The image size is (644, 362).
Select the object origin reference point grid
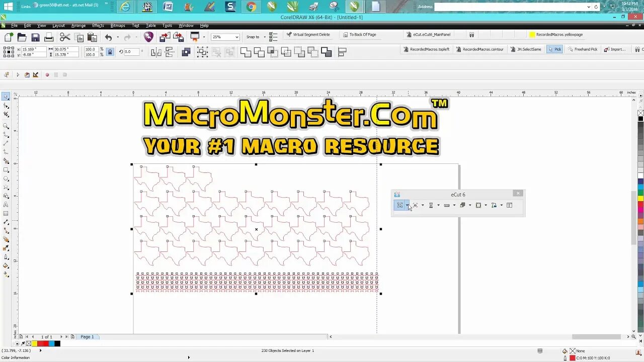[9, 52]
